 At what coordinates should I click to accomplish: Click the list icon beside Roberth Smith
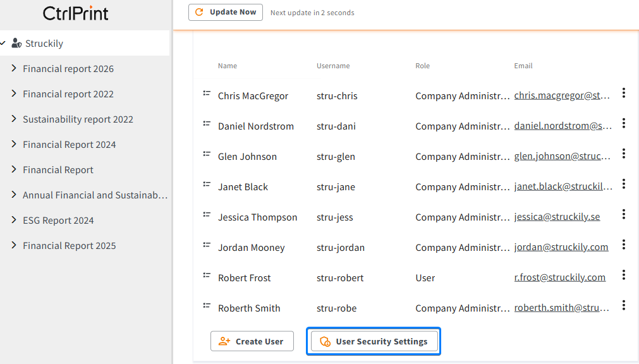coord(207,305)
